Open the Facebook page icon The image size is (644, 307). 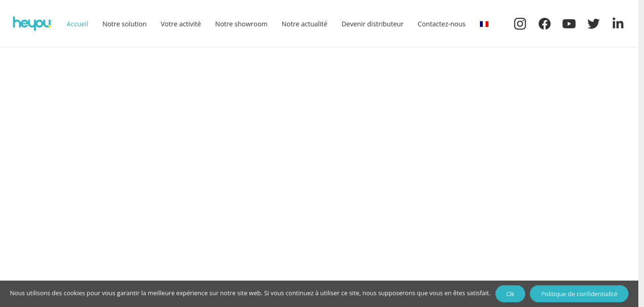[545, 24]
